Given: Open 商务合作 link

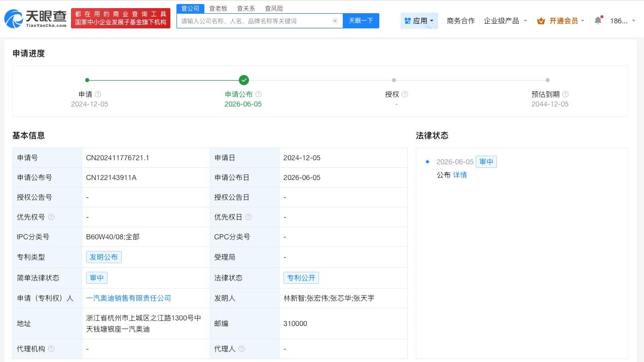Looking at the screenshot, I should click(x=461, y=21).
